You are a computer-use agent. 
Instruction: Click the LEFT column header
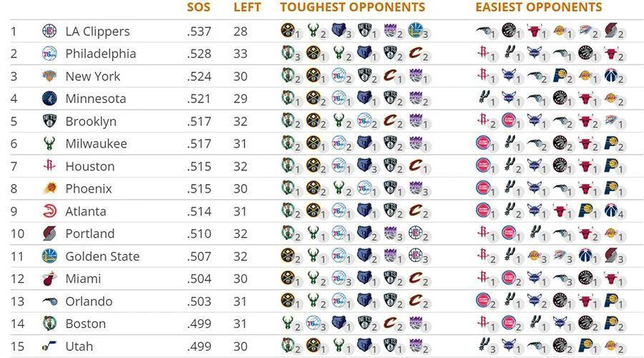pos(247,8)
